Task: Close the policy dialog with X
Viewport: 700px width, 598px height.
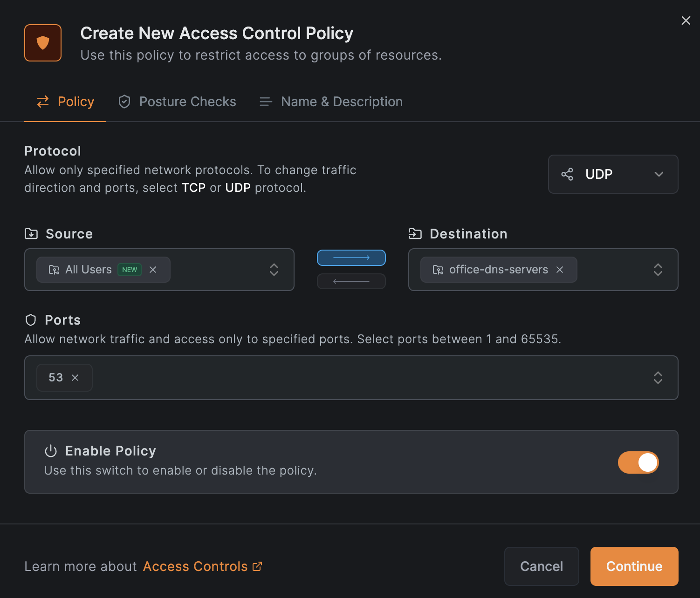Action: (x=686, y=20)
